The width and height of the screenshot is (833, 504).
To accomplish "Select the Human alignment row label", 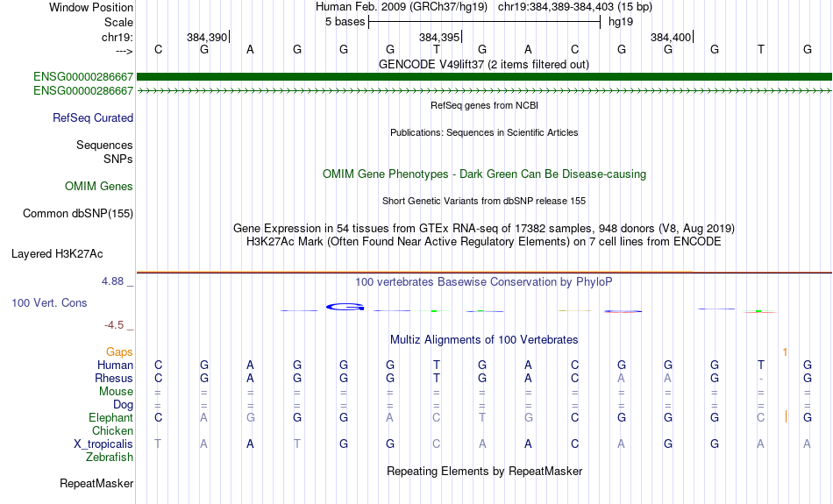I will pyautogui.click(x=115, y=365).
